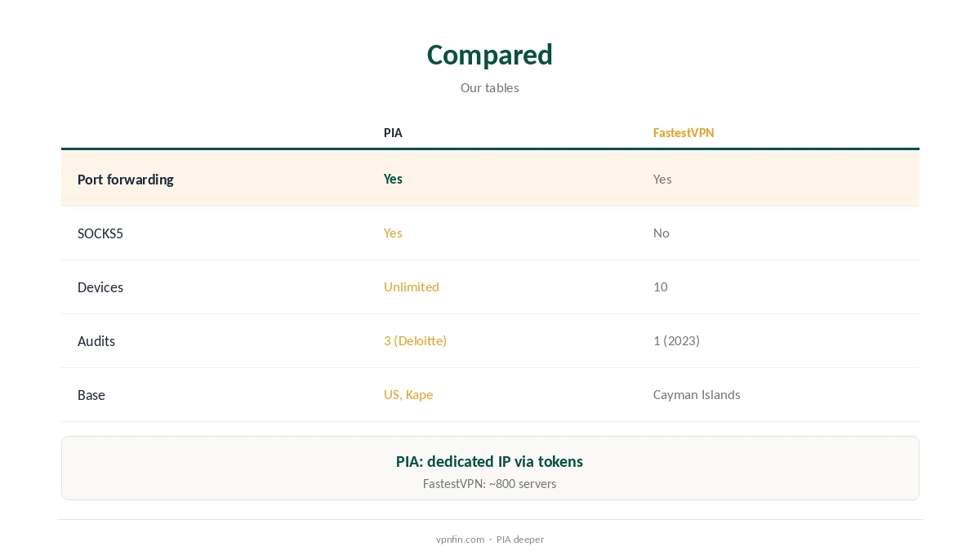
Task: Click the "FastestVPN: ~800 servers" note
Action: (490, 483)
